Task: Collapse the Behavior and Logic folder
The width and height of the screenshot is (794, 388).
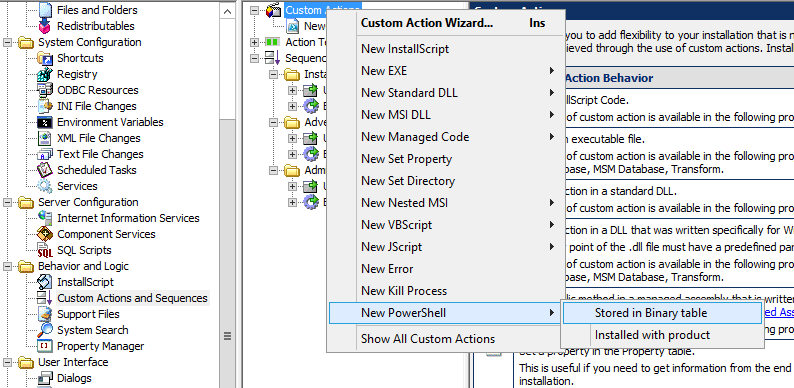Action: point(8,266)
